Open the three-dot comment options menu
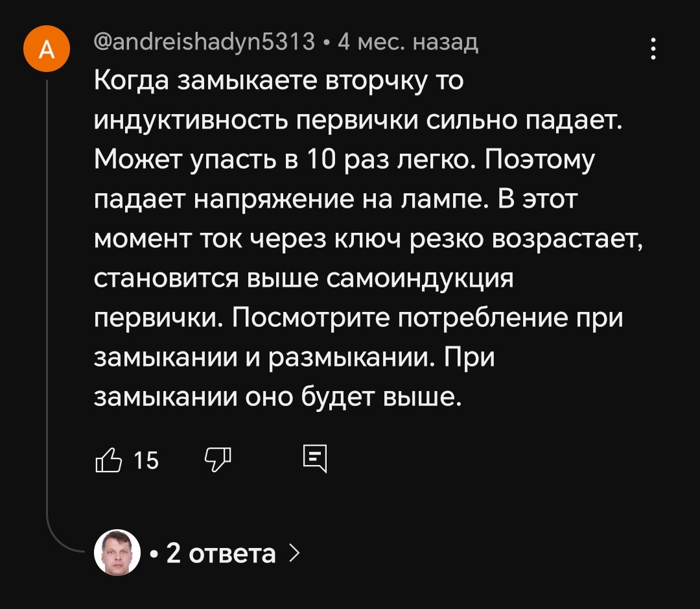The width and height of the screenshot is (700, 609). [653, 49]
